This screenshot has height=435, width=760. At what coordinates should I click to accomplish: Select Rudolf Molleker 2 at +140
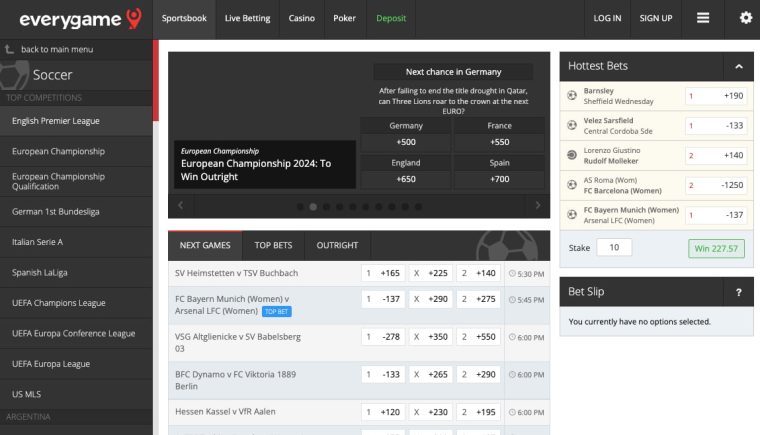[716, 155]
